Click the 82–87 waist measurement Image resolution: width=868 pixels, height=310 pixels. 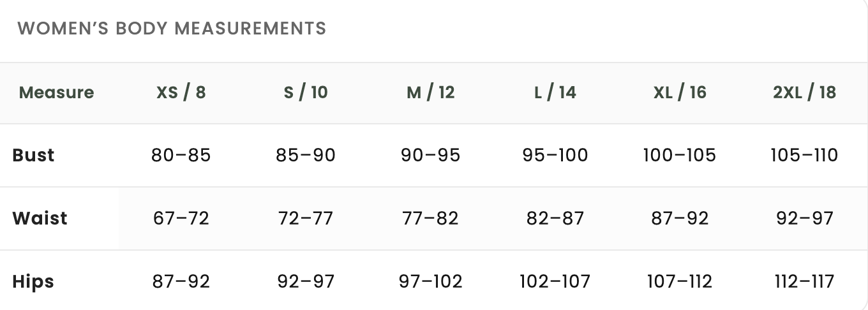point(555,218)
